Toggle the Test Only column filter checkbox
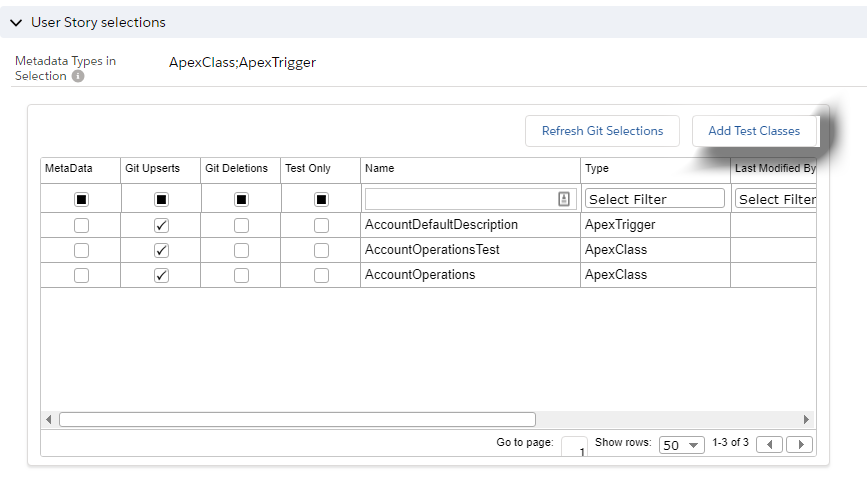The image size is (867, 498). click(x=321, y=200)
